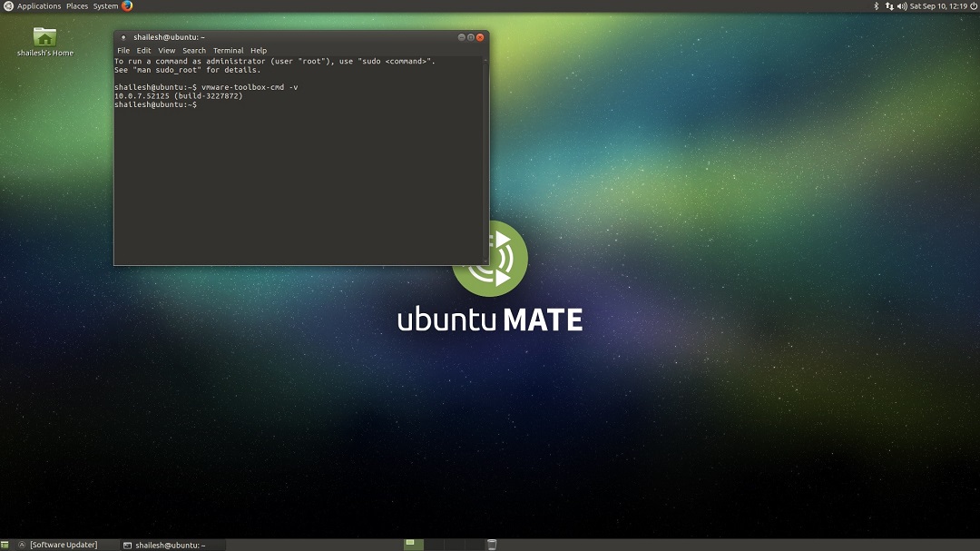
Task: Click the '10.0.7.52125 (build-3227872)' output line
Action: (x=178, y=96)
